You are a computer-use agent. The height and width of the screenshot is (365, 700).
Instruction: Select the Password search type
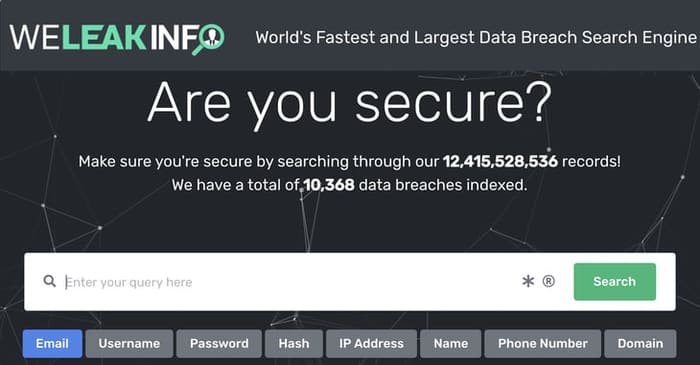(x=219, y=344)
